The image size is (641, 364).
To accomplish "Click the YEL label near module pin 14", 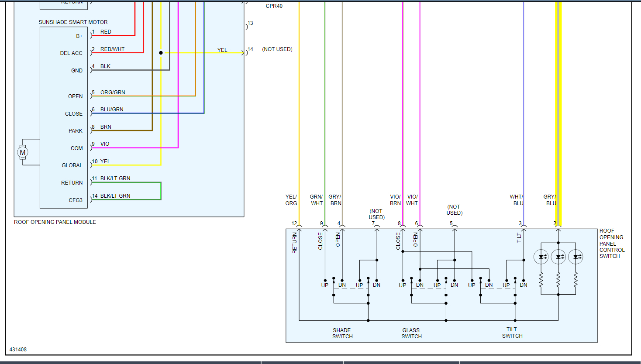I will [222, 50].
